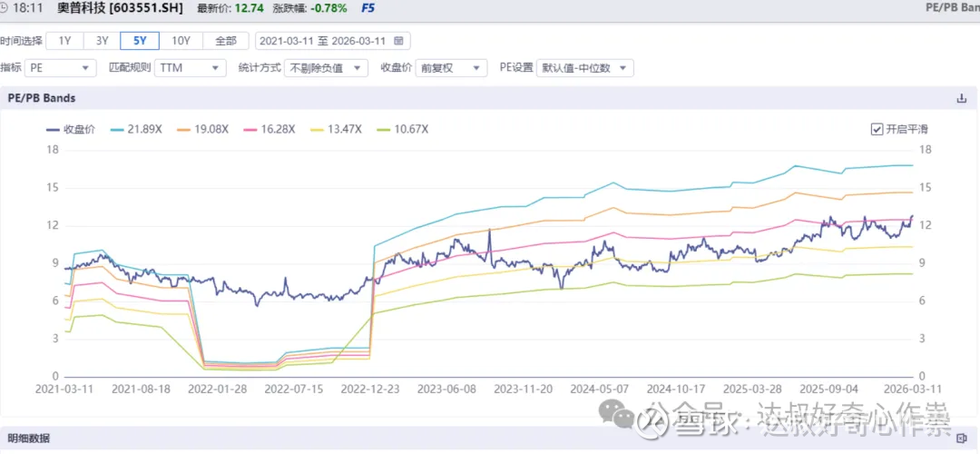
Task: Toggle the 16.28X legend series
Action: point(269,130)
